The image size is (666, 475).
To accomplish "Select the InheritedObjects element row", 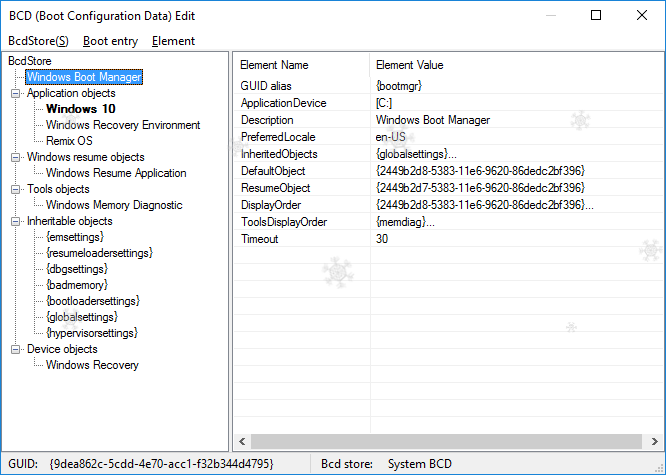I will (449, 154).
